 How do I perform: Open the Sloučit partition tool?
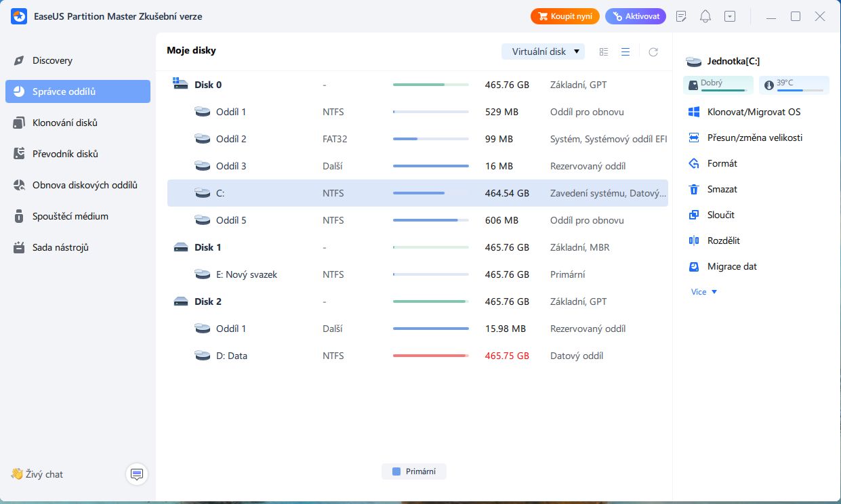point(693,214)
